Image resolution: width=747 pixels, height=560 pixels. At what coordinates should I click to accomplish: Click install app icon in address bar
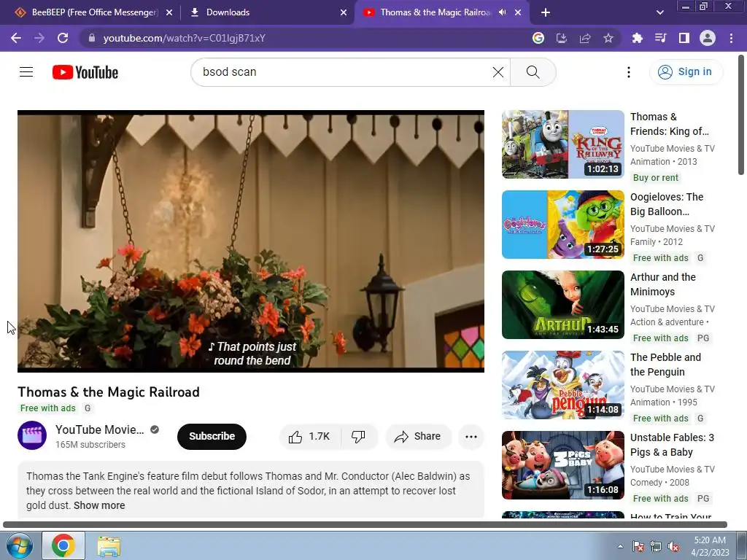click(x=562, y=38)
